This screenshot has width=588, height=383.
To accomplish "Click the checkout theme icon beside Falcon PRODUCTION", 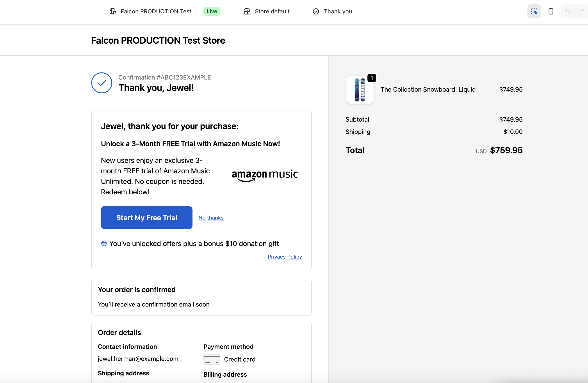I will coord(113,11).
